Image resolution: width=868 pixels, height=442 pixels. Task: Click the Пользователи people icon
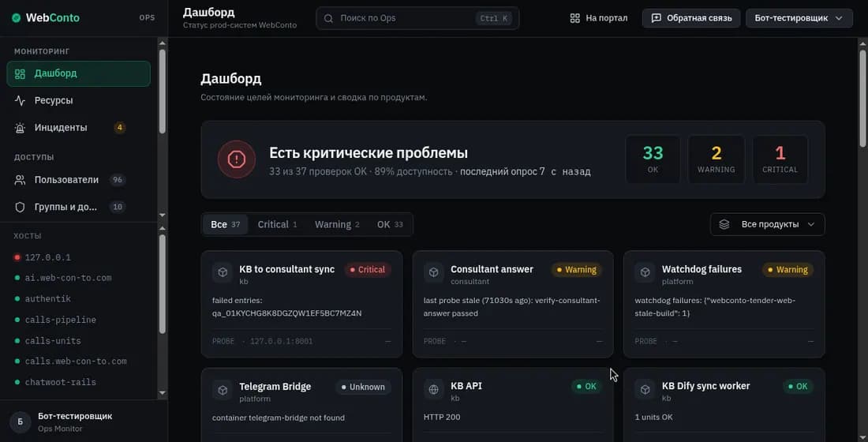(20, 179)
